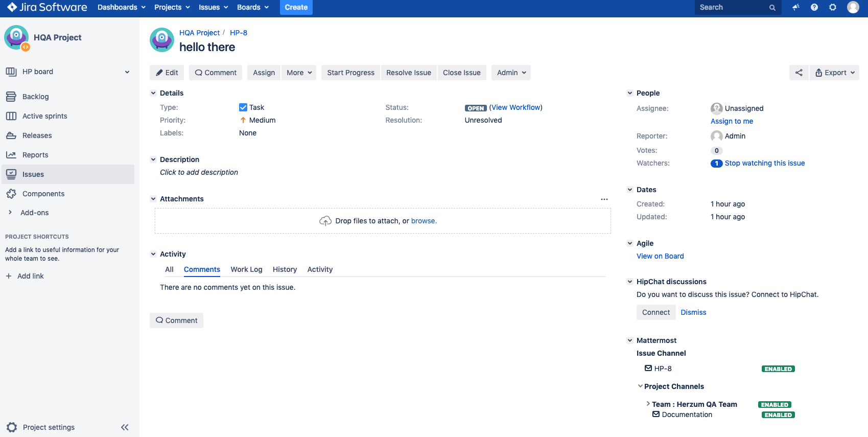The width and height of the screenshot is (868, 437).
Task: Click Resolve Issue
Action: tap(409, 73)
